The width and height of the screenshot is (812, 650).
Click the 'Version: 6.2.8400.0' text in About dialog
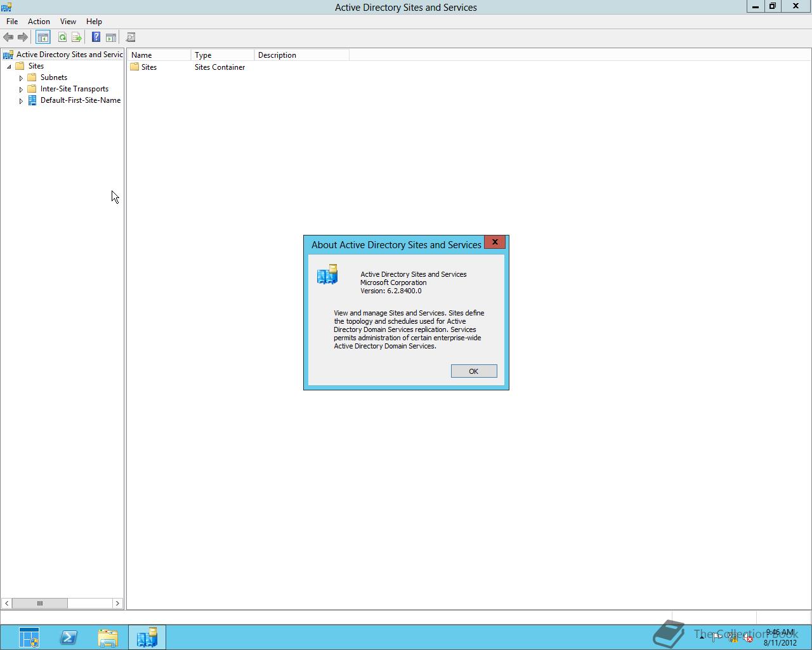pyautogui.click(x=391, y=291)
